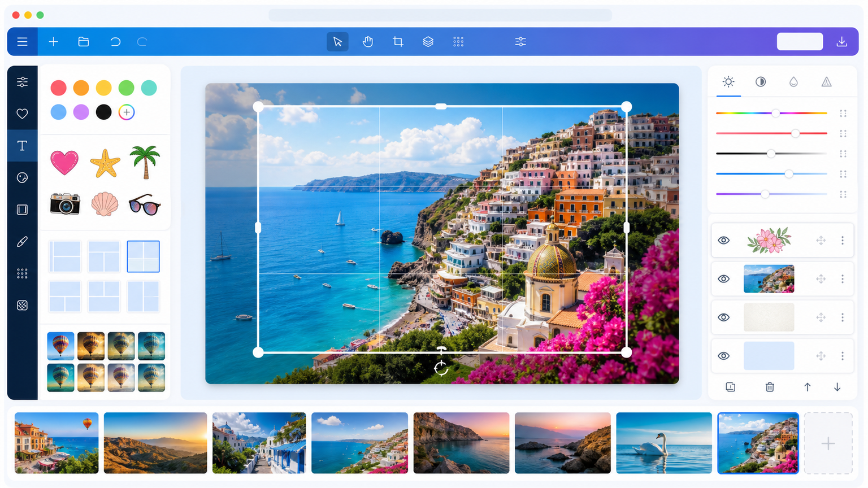Pick the brush tool in the sidebar
The image size is (868, 488).
click(23, 242)
